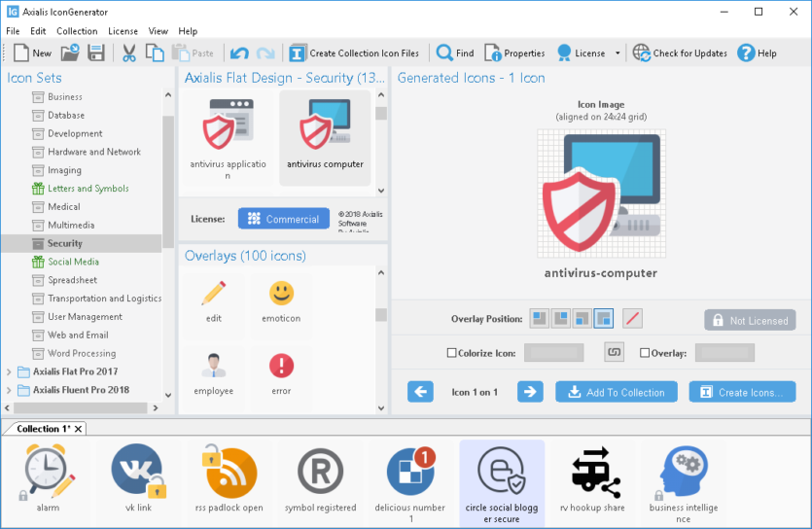812x529 pixels.
Task: Go to previous generated icon
Action: coord(420,391)
